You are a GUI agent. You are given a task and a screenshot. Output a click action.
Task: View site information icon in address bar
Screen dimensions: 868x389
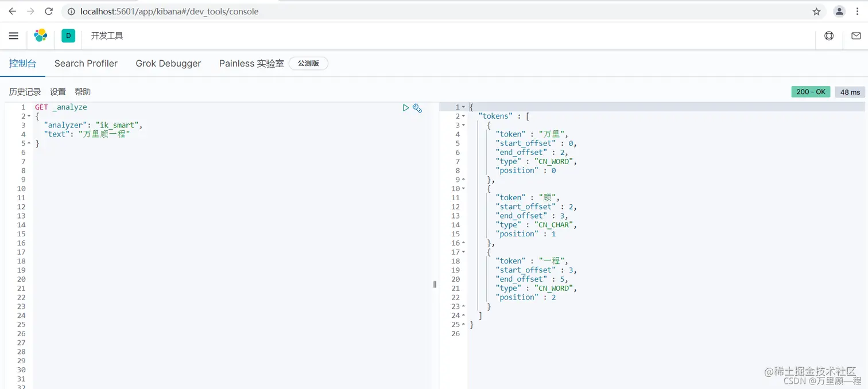pyautogui.click(x=71, y=11)
